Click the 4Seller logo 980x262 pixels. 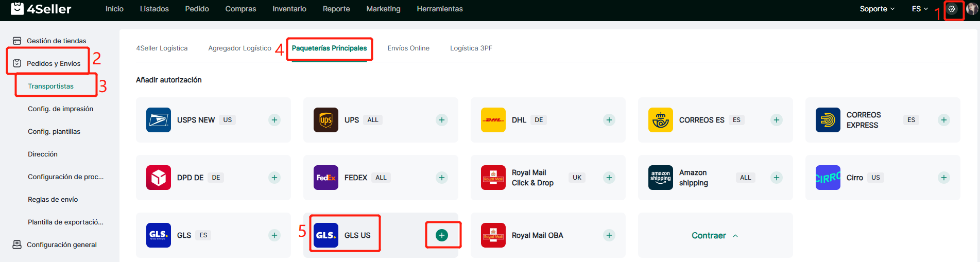(x=41, y=9)
